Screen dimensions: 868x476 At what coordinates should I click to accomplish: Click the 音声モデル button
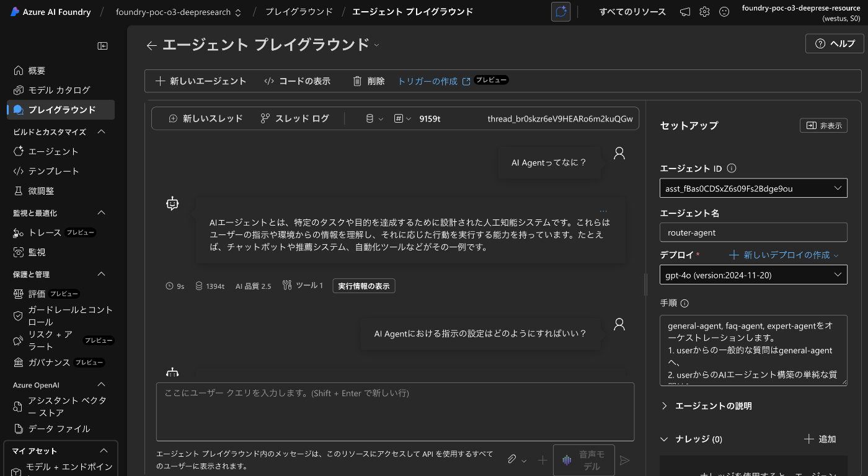(583, 460)
